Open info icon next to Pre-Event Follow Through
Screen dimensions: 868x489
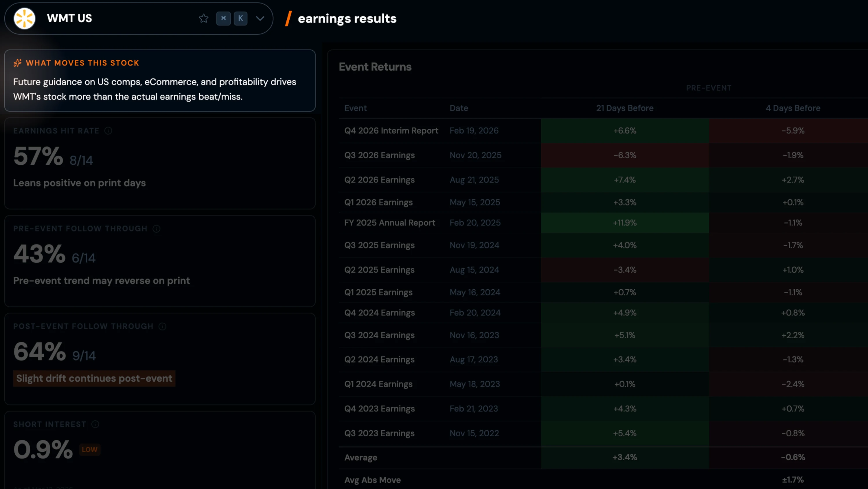pos(156,229)
